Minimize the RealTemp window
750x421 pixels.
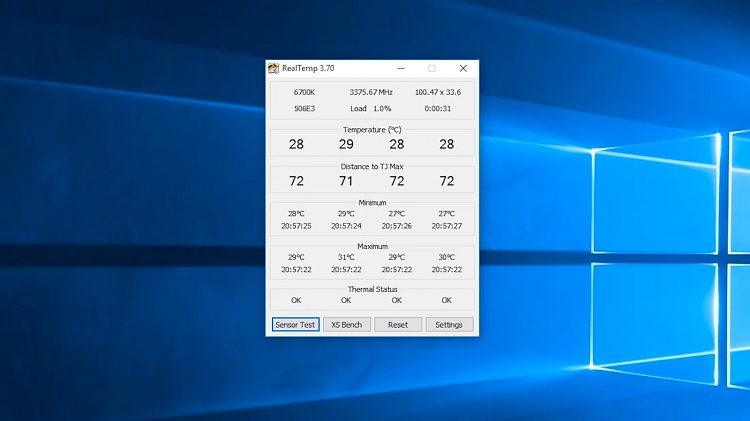[401, 68]
